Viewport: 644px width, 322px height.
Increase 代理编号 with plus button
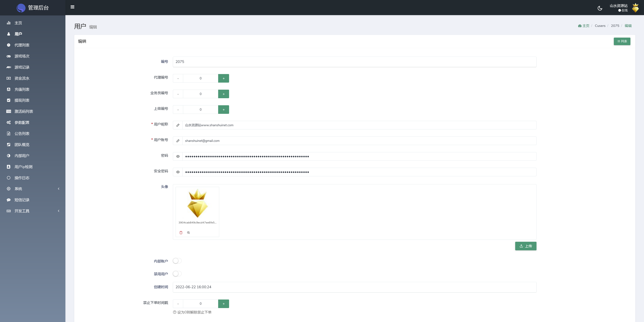point(224,78)
